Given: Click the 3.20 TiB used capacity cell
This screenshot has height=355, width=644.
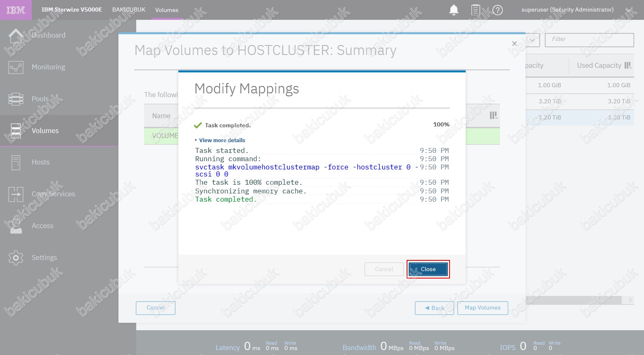Looking at the screenshot, I should 619,101.
